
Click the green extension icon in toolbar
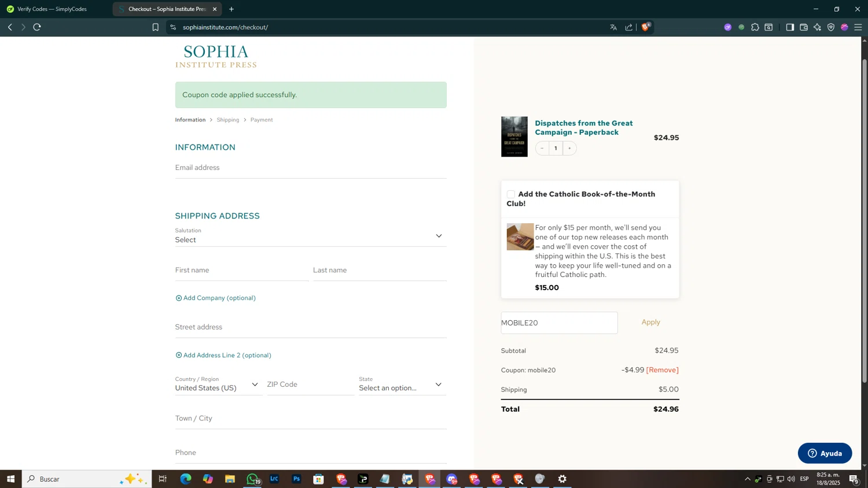point(741,27)
